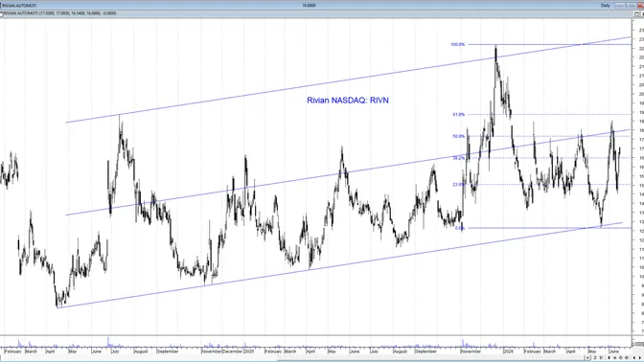Image resolution: width=644 pixels, height=362 pixels.
Task: Click the inner chart pane title with OHLC values
Action: (x=60, y=13)
